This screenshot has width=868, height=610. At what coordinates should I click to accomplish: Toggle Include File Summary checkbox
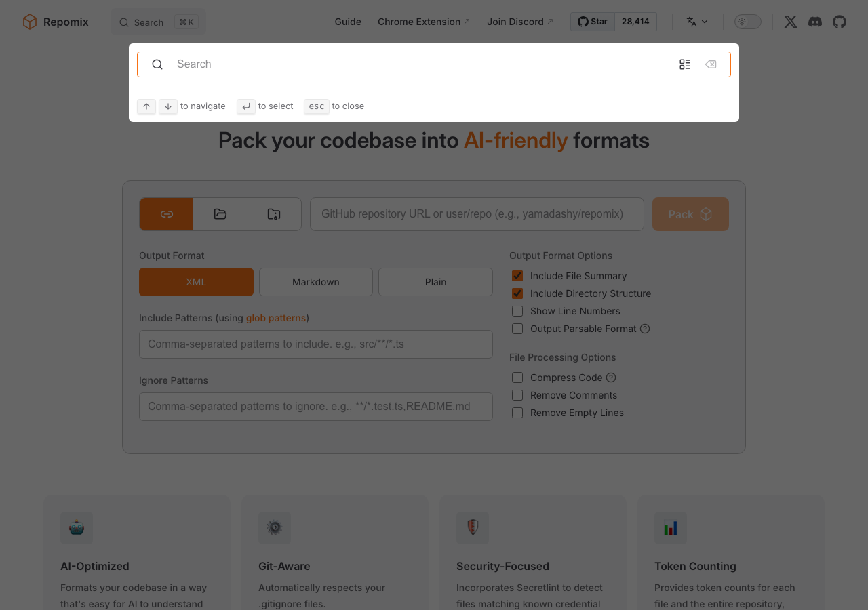(517, 276)
